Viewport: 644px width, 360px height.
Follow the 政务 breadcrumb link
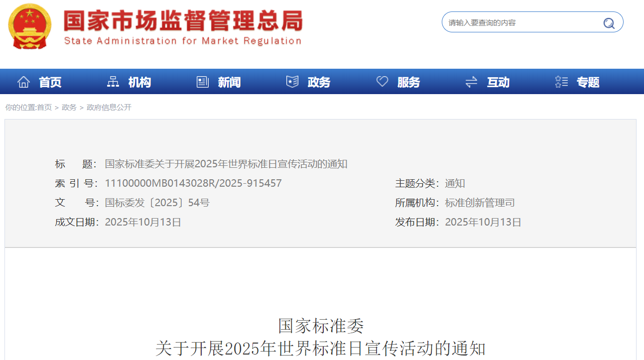[69, 108]
